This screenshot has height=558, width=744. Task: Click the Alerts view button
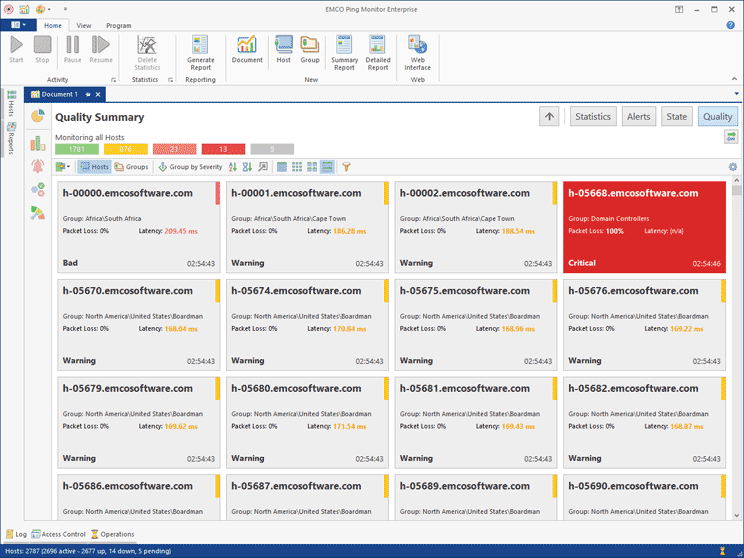pyautogui.click(x=638, y=117)
